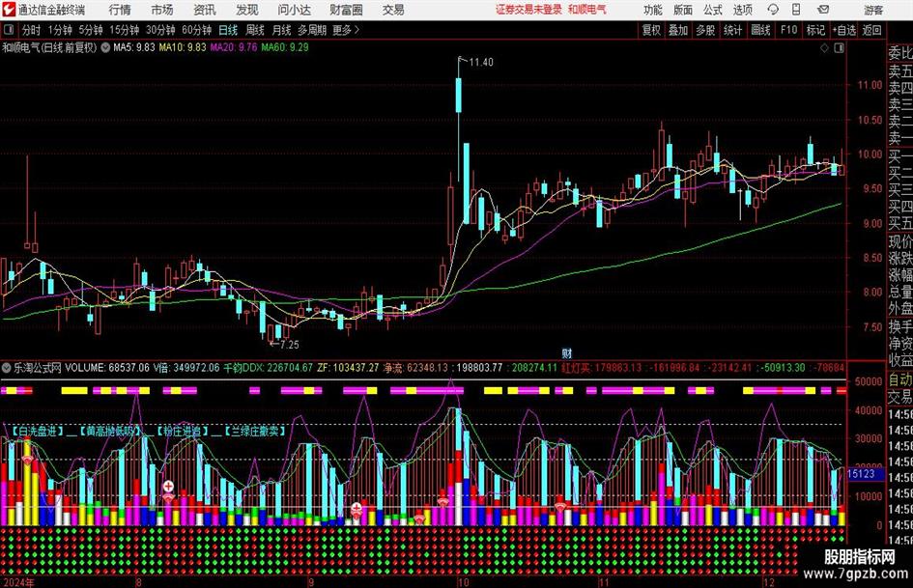Select the 周线 weekly chart tab
Viewport: 913px width, 588px height.
[255, 30]
